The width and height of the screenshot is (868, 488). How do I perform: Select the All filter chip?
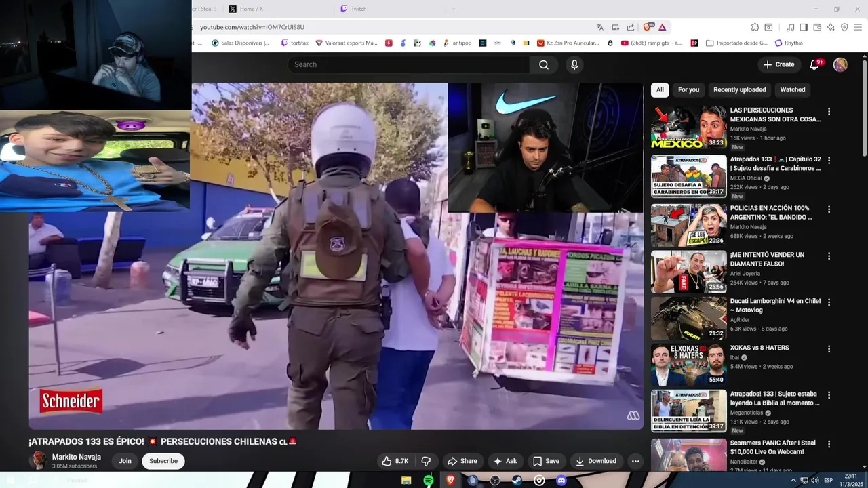pyautogui.click(x=660, y=89)
